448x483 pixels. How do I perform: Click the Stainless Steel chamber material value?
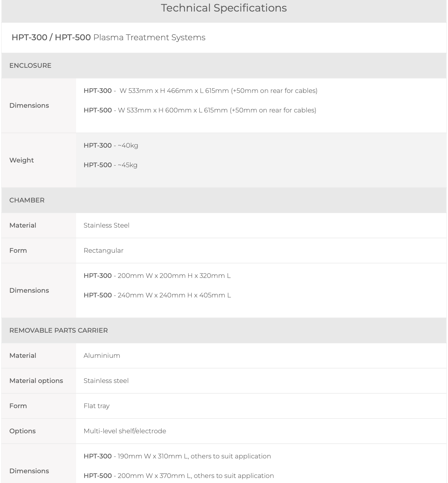pyautogui.click(x=107, y=225)
